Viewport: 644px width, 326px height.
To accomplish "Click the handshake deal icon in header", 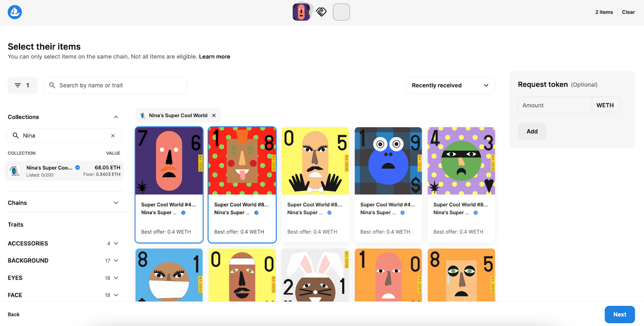I will click(321, 12).
